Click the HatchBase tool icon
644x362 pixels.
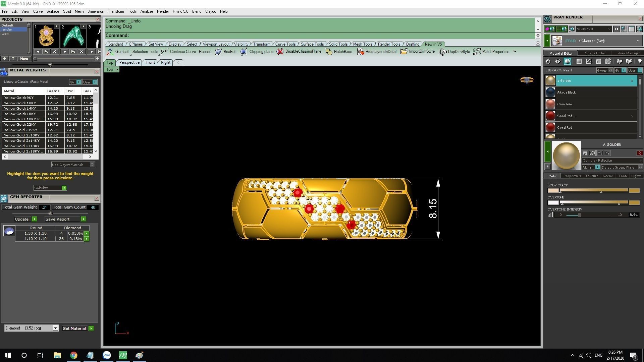(x=329, y=52)
